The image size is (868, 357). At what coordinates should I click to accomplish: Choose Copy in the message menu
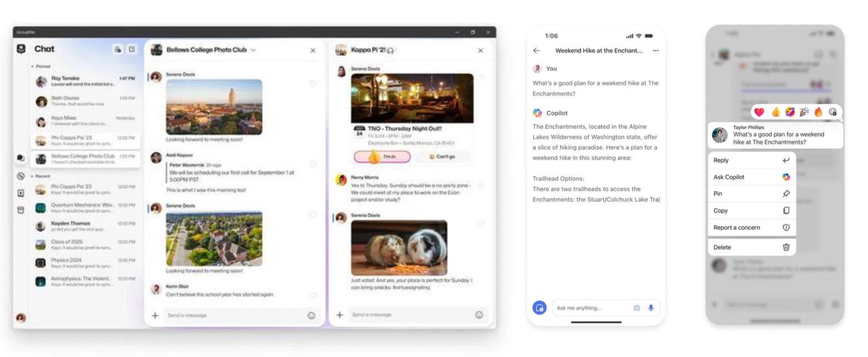[751, 211]
